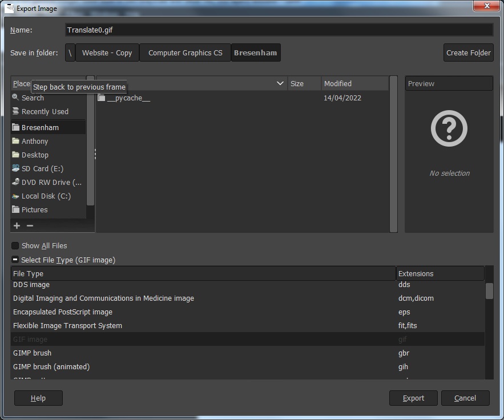This screenshot has width=504, height=420.
Task: Click the Pictures folder icon
Action: 15,209
